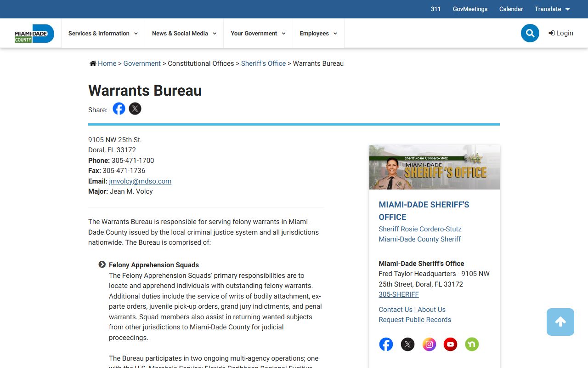Go to Government breadcrumb link

tap(142, 63)
